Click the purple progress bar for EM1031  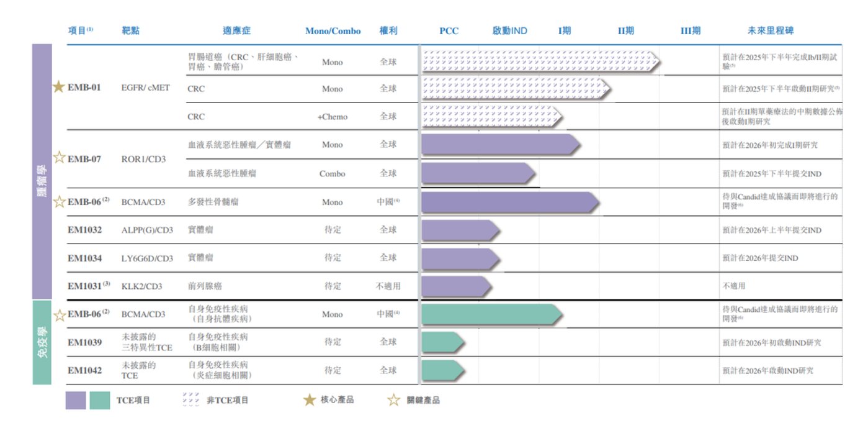pyautogui.click(x=455, y=286)
